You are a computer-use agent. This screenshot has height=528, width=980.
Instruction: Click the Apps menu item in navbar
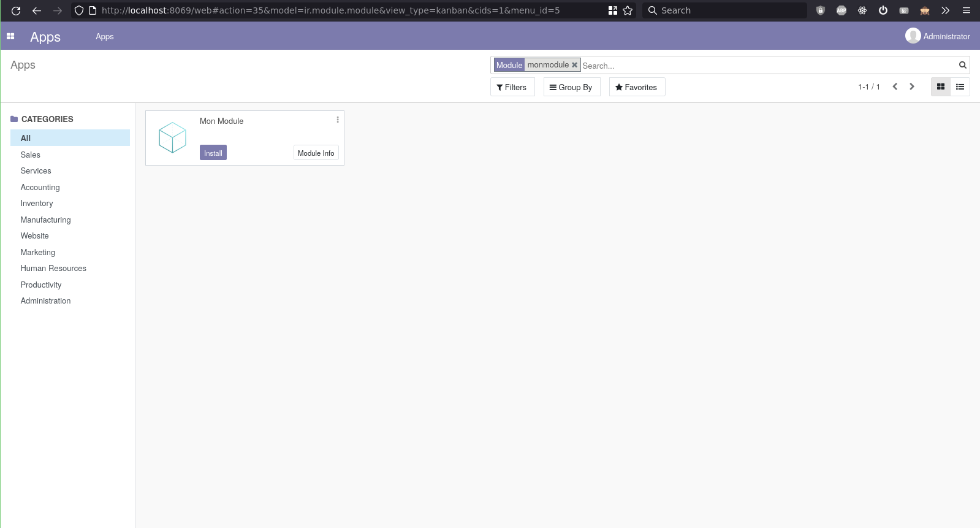(105, 37)
